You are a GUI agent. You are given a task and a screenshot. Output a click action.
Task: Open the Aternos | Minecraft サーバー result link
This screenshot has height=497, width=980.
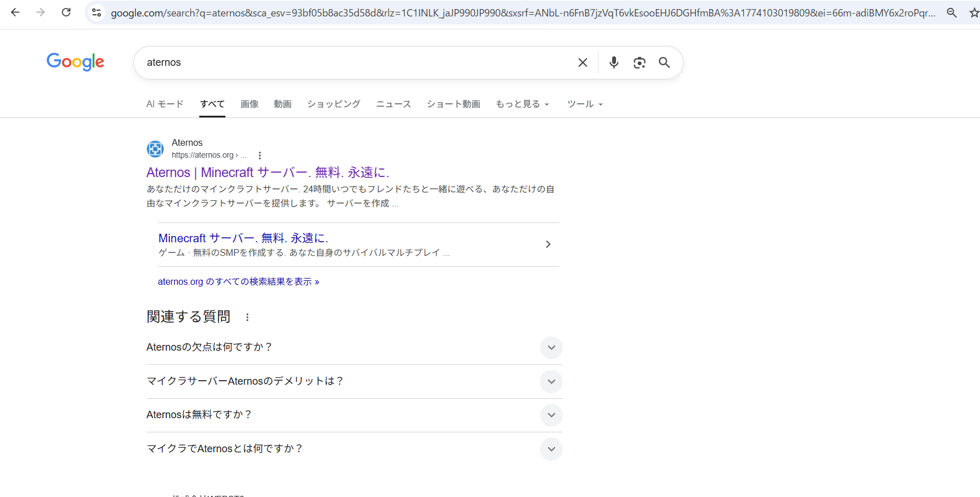coord(267,172)
